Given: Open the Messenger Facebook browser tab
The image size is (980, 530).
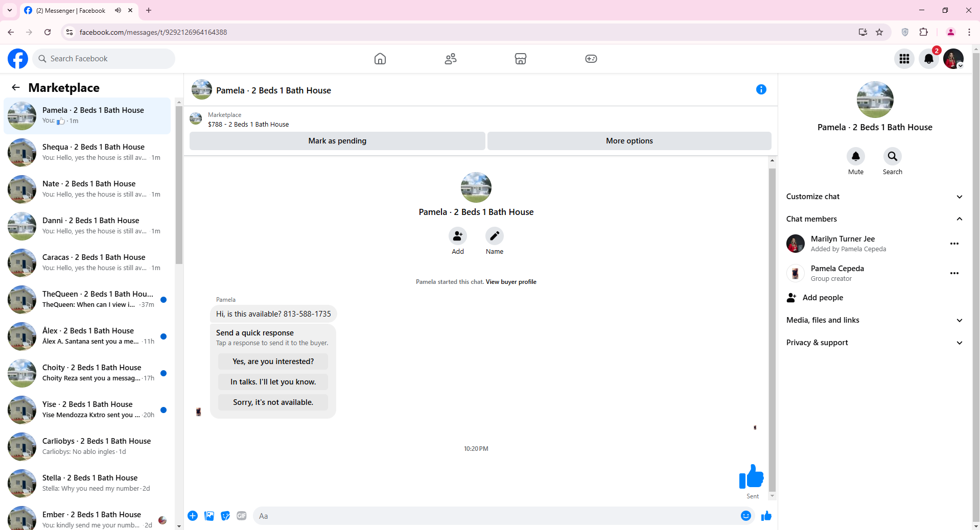Looking at the screenshot, I should pos(79,10).
